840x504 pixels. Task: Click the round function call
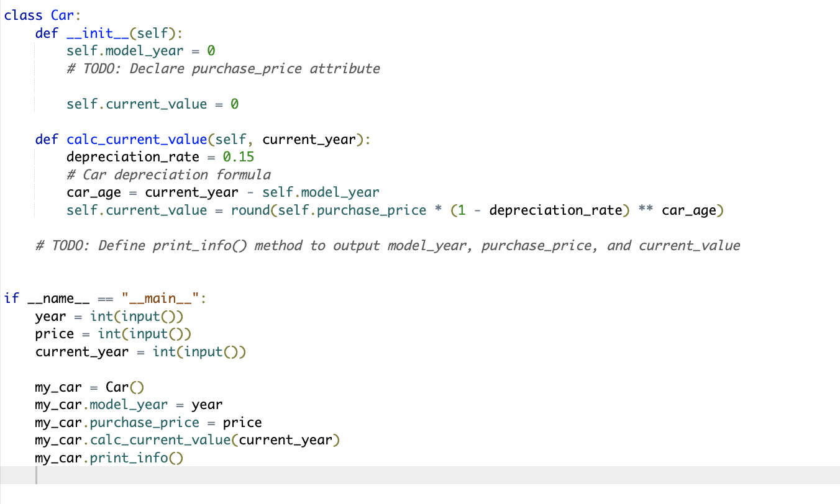(x=249, y=210)
